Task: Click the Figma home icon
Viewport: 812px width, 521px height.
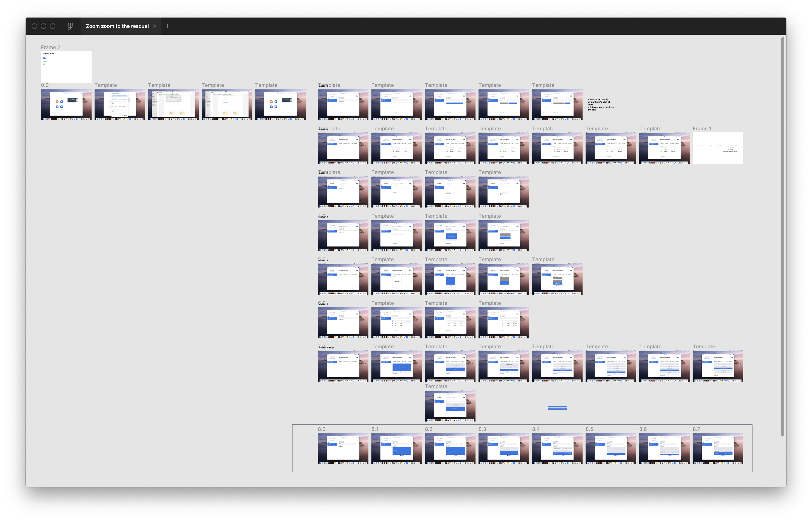Action: (70, 26)
